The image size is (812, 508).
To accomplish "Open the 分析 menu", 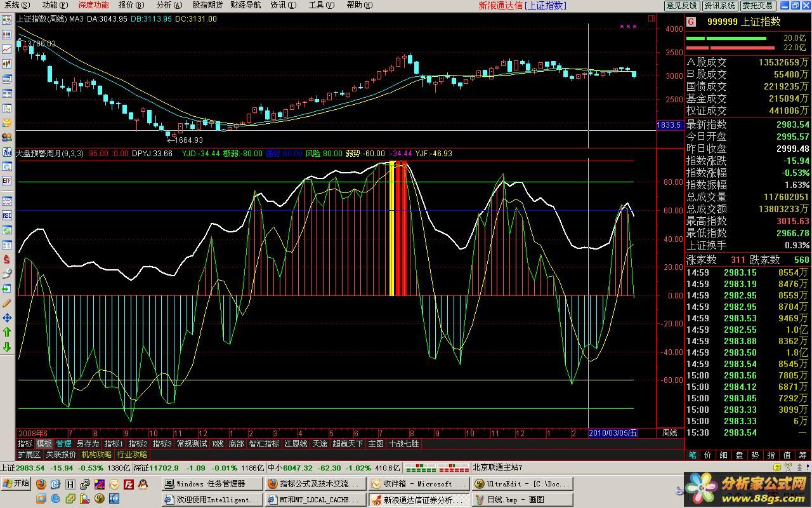I will [x=169, y=5].
